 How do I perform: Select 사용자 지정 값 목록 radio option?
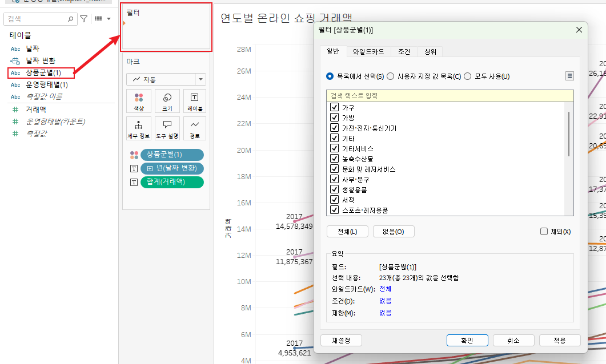click(x=390, y=76)
